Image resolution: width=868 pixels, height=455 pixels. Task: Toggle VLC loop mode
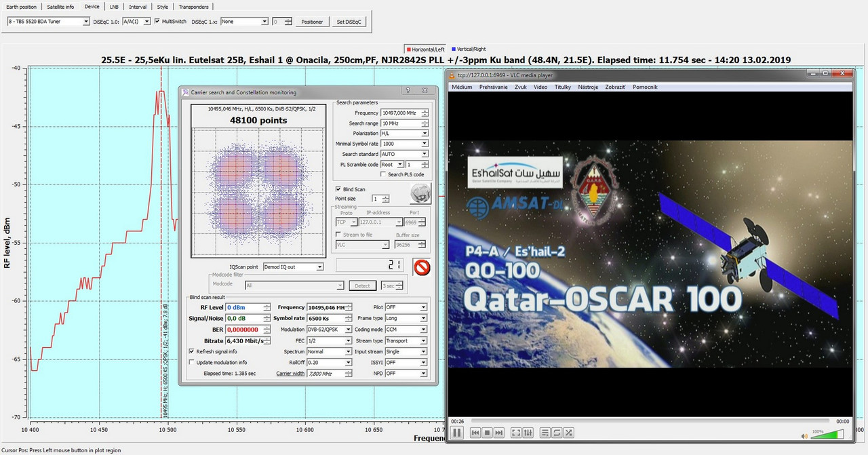[x=557, y=433]
